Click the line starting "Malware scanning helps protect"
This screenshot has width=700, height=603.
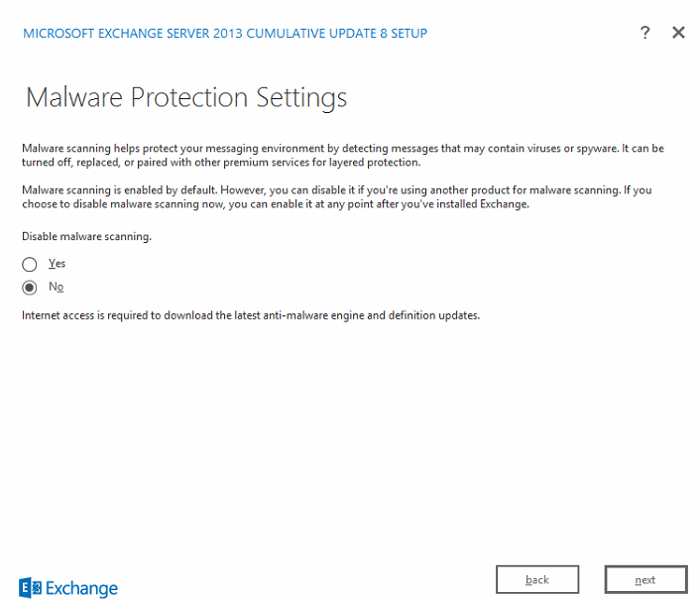tap(343, 149)
